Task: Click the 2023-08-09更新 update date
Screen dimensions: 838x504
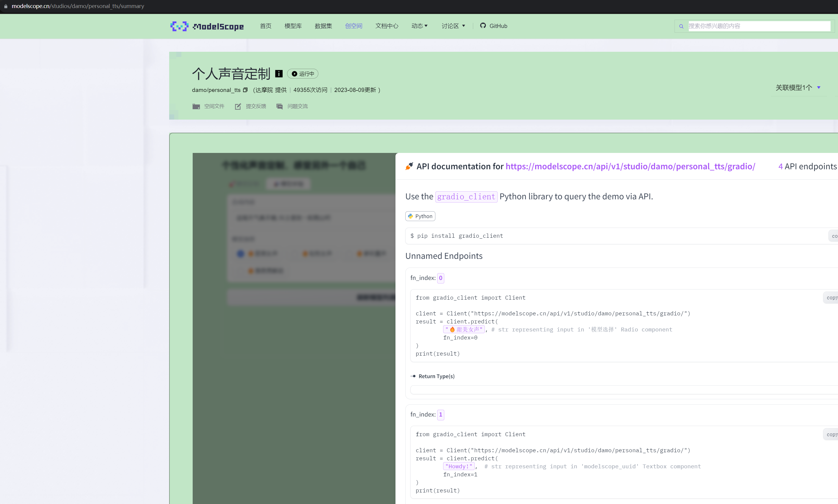Action: 355,90
